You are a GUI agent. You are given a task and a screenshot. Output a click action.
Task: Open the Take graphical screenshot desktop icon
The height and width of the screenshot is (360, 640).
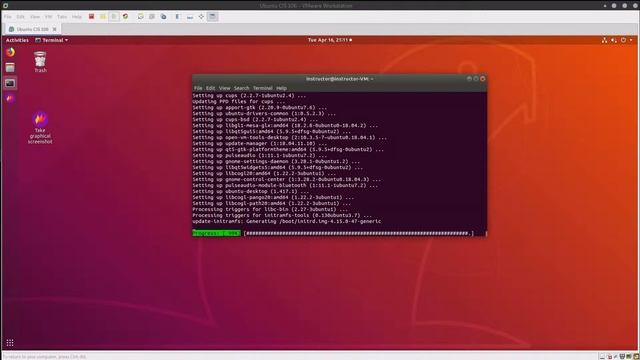pyautogui.click(x=40, y=128)
